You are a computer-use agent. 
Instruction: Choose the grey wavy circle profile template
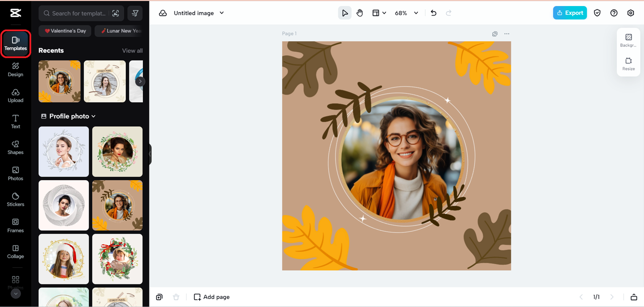pyautogui.click(x=64, y=205)
